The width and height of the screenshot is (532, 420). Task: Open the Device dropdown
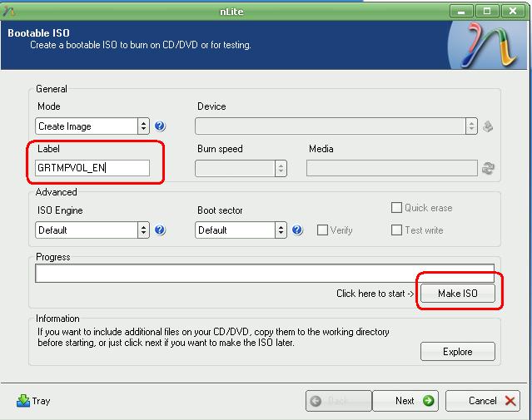click(x=336, y=126)
